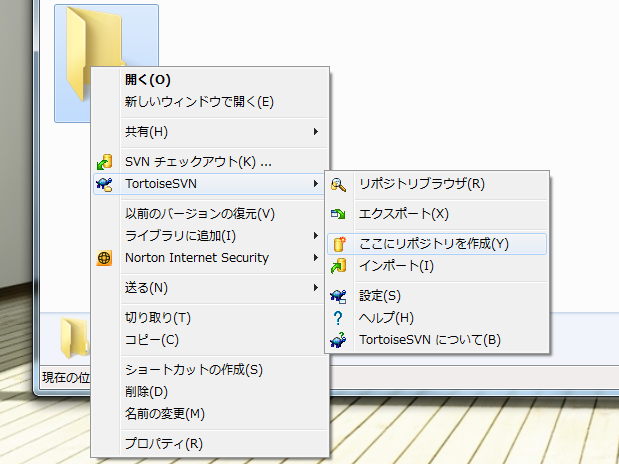Expand the 送る(N) submenu arrow
Image resolution: width=619 pixels, height=464 pixels.
(x=315, y=287)
